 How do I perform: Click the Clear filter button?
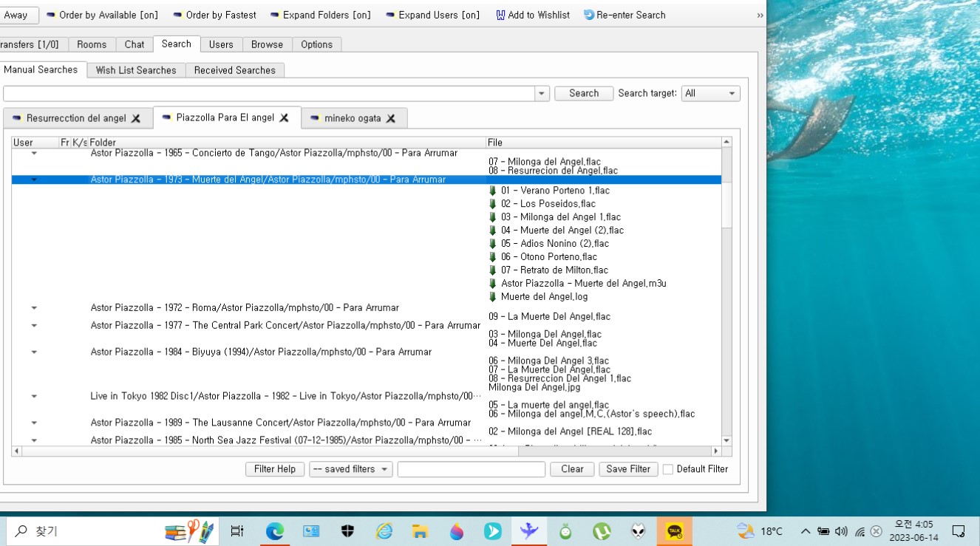(572, 469)
